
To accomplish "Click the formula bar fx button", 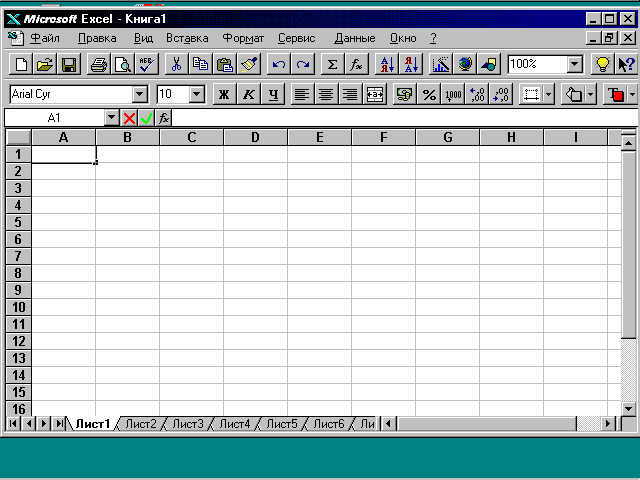I will click(164, 118).
